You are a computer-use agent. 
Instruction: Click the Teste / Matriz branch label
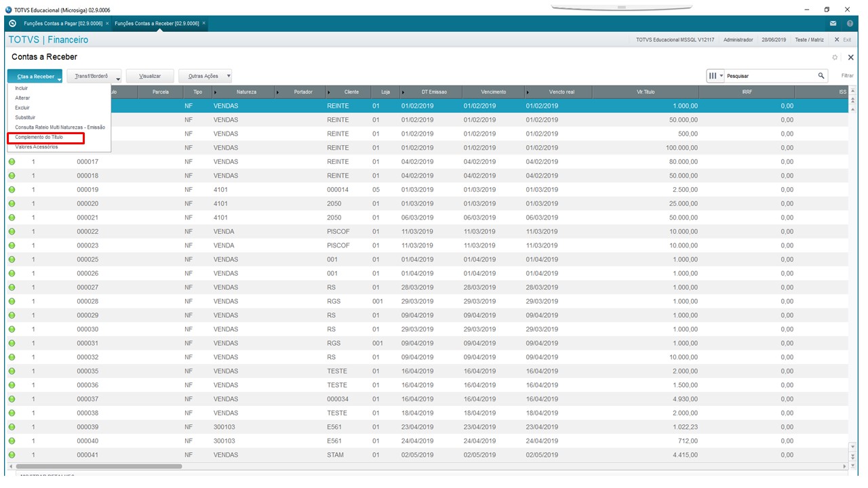[810, 40]
